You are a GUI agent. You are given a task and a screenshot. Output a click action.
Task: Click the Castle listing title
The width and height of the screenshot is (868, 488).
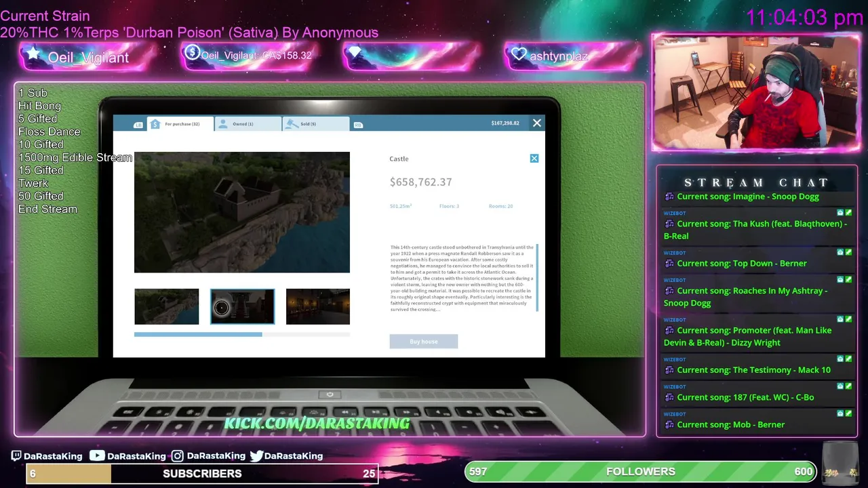399,159
